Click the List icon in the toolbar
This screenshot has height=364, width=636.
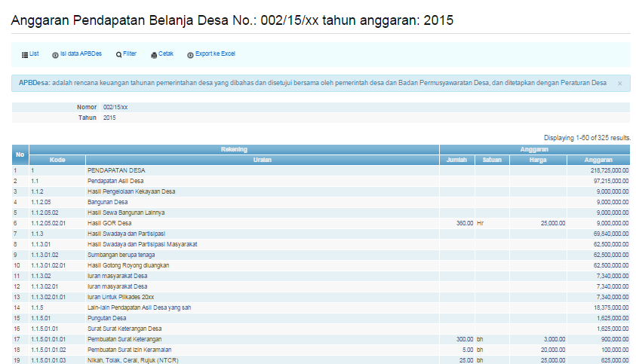[x=24, y=55]
